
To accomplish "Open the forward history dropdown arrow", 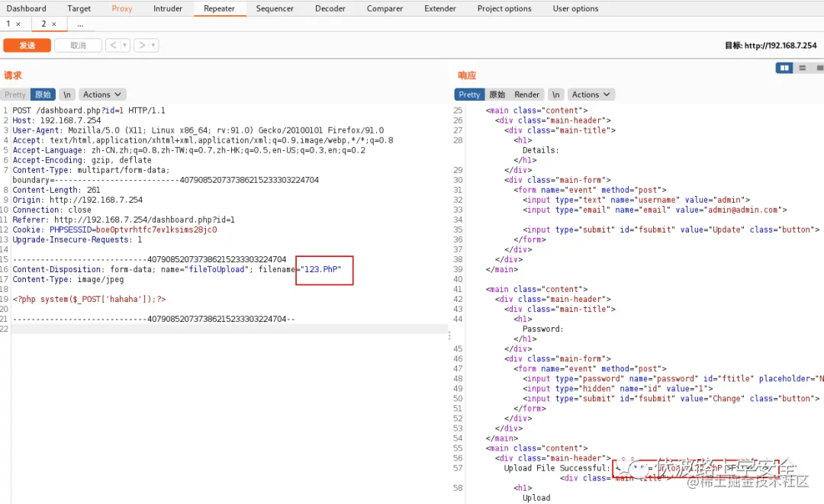I will [x=153, y=46].
